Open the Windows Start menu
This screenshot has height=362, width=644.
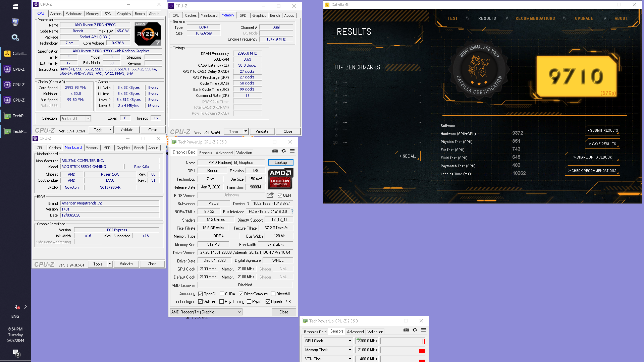pyautogui.click(x=15, y=6)
